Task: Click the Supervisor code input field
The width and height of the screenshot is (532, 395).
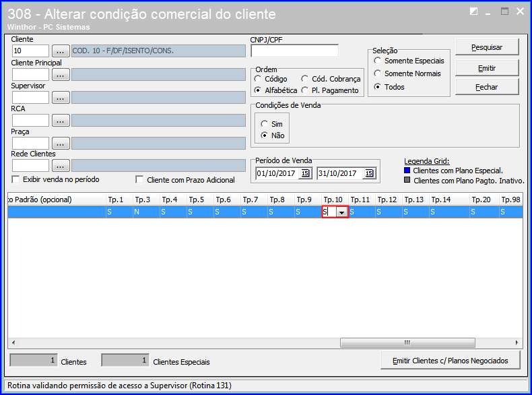Action: [x=30, y=98]
